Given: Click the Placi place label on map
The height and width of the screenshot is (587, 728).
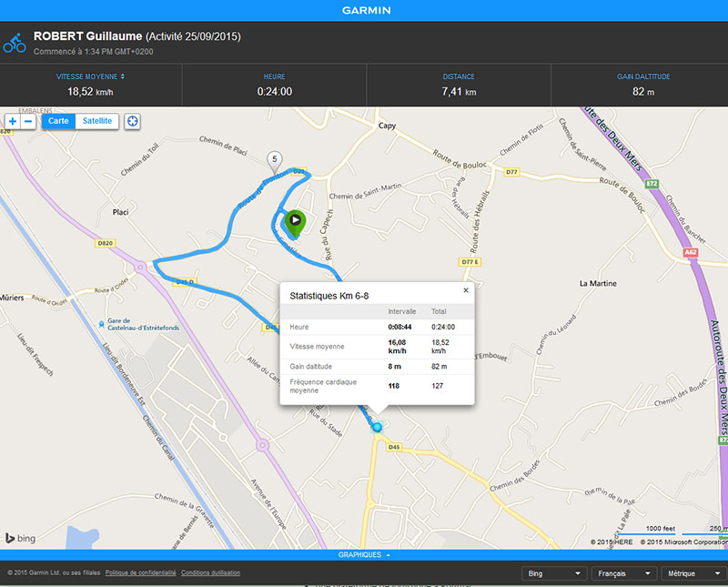Looking at the screenshot, I should 121,212.
